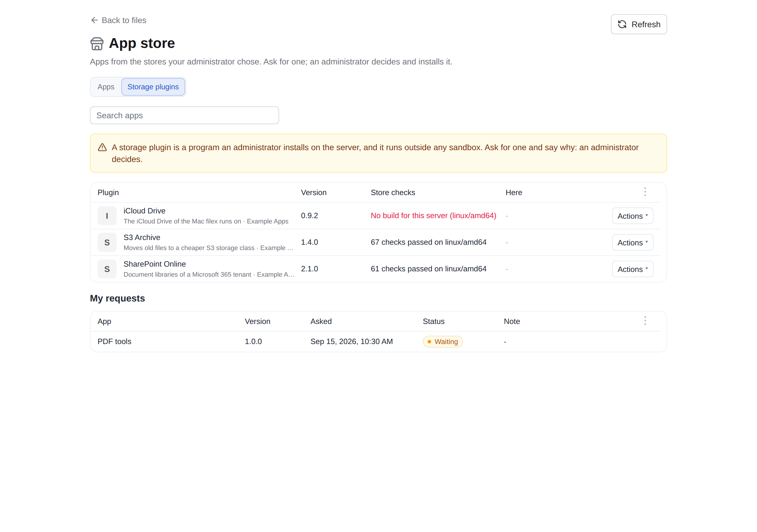Click the Refresh button
Image resolution: width=757 pixels, height=532 pixels.
click(639, 25)
